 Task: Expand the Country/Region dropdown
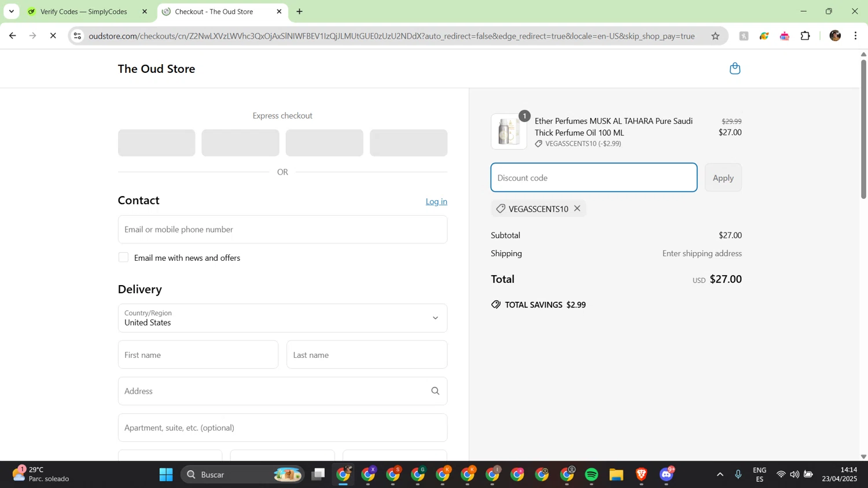[282, 318]
